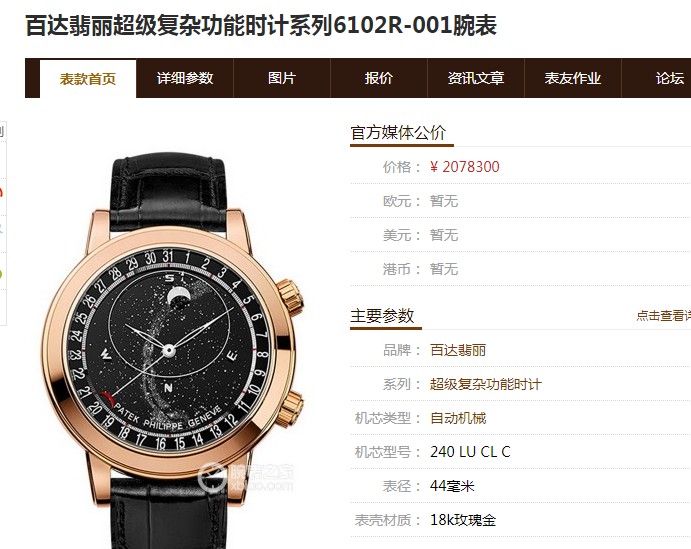Open the series link 超级复杂功能时计
This screenshot has width=691, height=549.
pos(486,384)
